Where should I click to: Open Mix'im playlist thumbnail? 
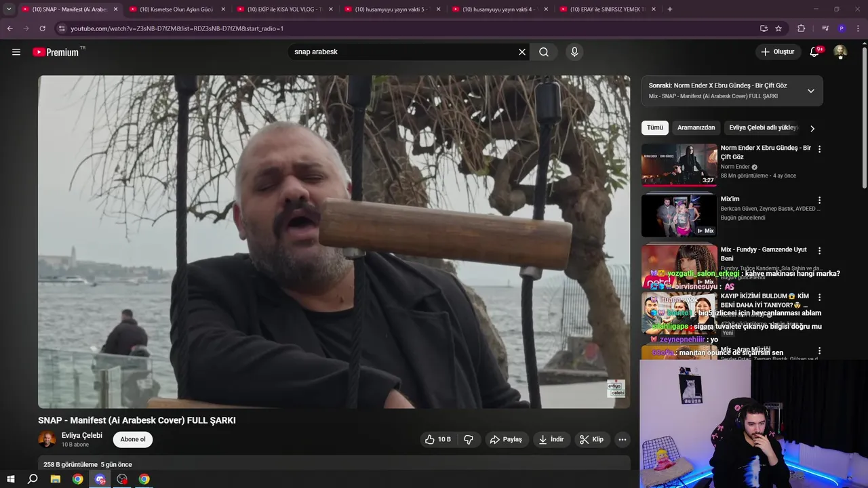pyautogui.click(x=679, y=216)
